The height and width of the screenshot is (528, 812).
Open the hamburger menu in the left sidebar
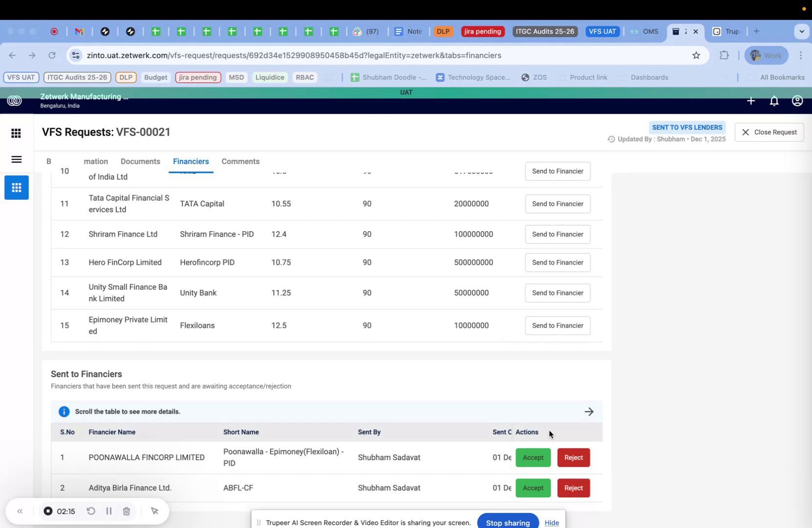(x=16, y=160)
